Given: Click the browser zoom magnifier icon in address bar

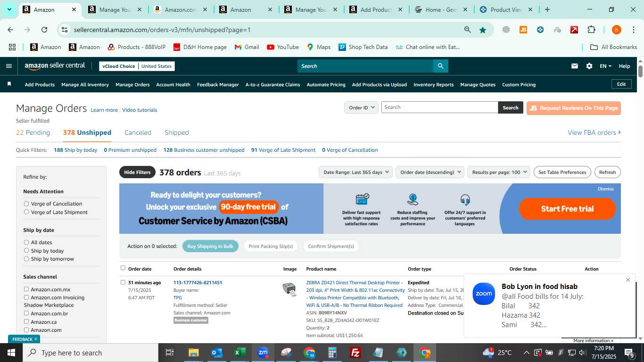Looking at the screenshot, I should 468,30.
